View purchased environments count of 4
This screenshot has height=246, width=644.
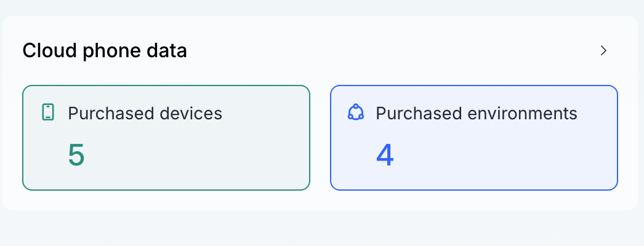point(385,156)
